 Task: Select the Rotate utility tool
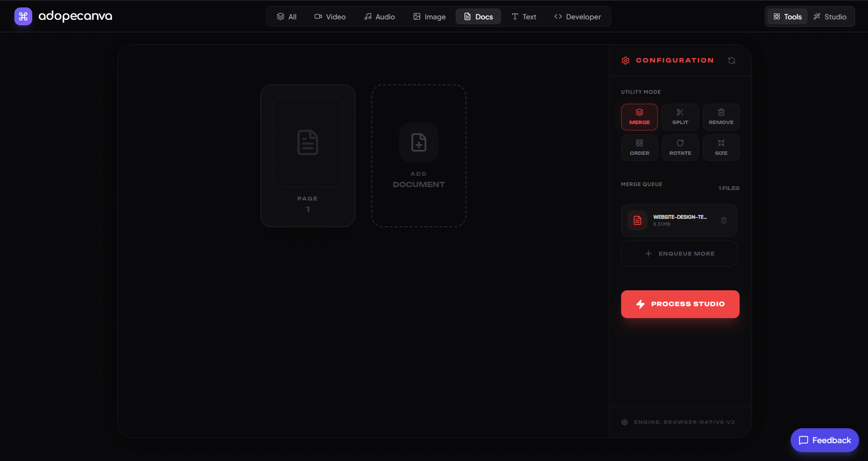pyautogui.click(x=680, y=147)
